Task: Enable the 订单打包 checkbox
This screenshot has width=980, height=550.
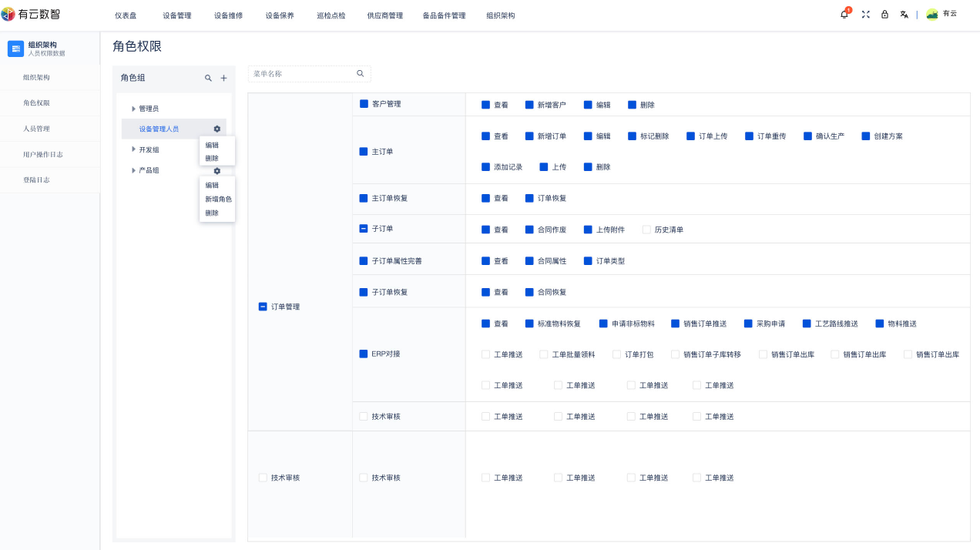Action: pos(616,354)
